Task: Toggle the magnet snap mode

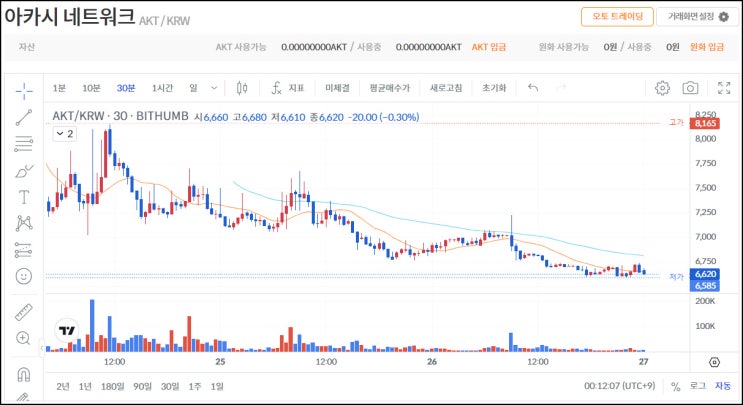Action: coord(24,374)
